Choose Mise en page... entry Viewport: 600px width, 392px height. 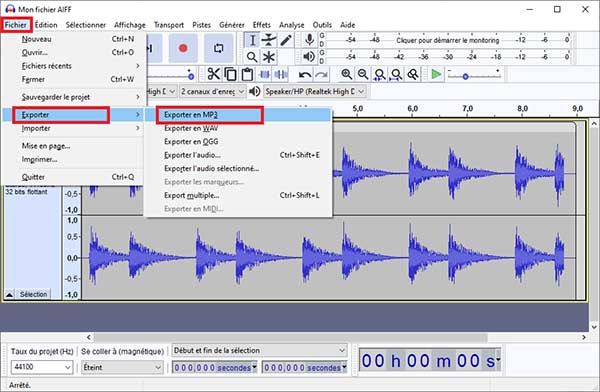click(x=73, y=146)
